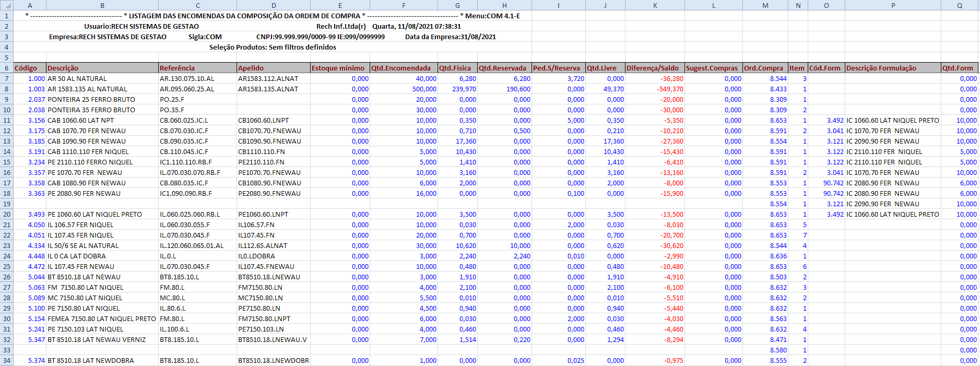980x366 pixels.
Task: Click the Seleção Produtos filter text cell
Action: point(273,47)
